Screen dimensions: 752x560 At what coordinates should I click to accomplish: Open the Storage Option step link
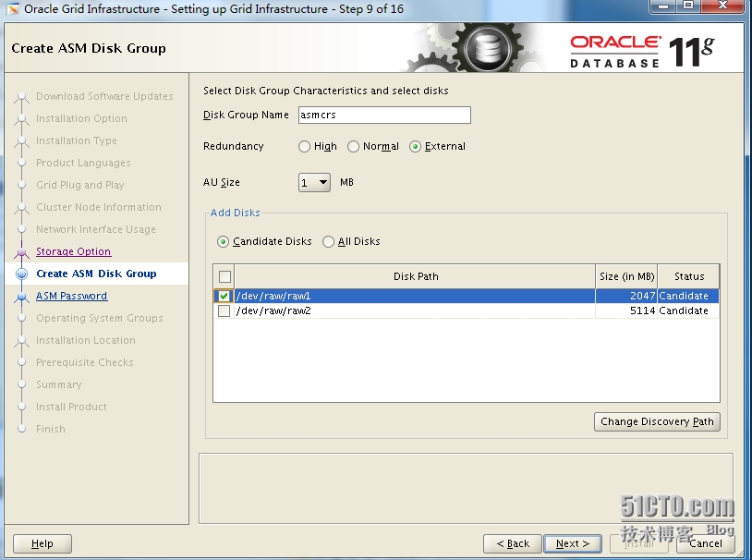[x=73, y=251]
